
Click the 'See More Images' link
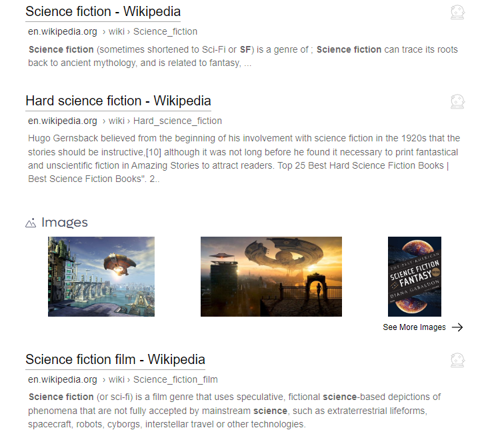414,327
